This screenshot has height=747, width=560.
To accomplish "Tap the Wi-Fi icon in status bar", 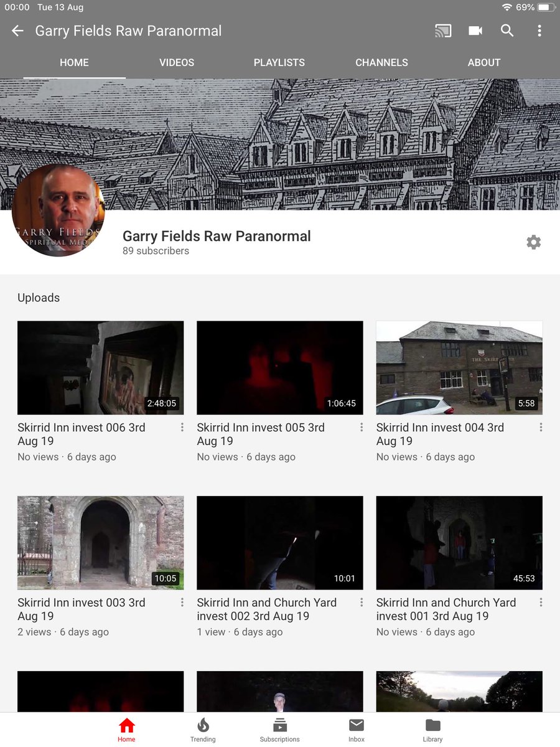I will tap(507, 7).
